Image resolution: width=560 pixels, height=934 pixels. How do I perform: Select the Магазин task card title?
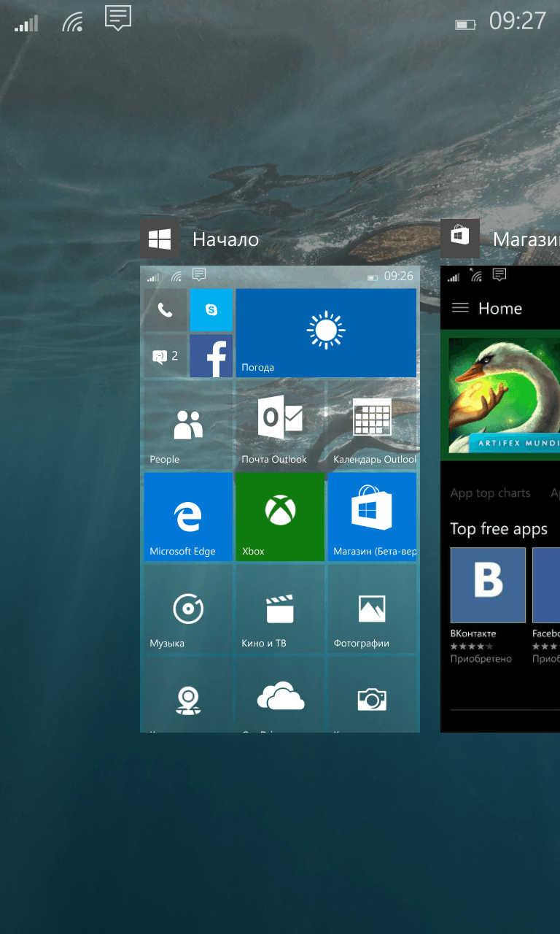pos(526,239)
